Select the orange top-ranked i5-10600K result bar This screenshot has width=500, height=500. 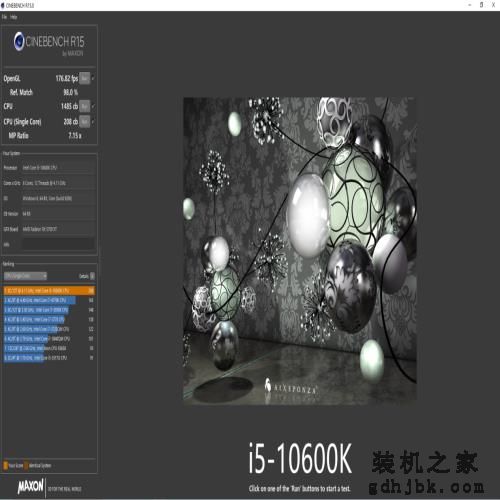pos(49,291)
